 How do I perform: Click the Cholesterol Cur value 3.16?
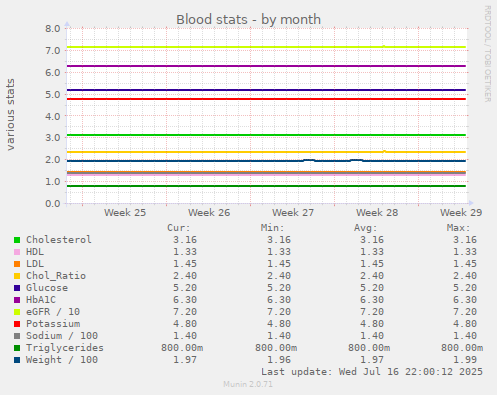click(x=185, y=240)
